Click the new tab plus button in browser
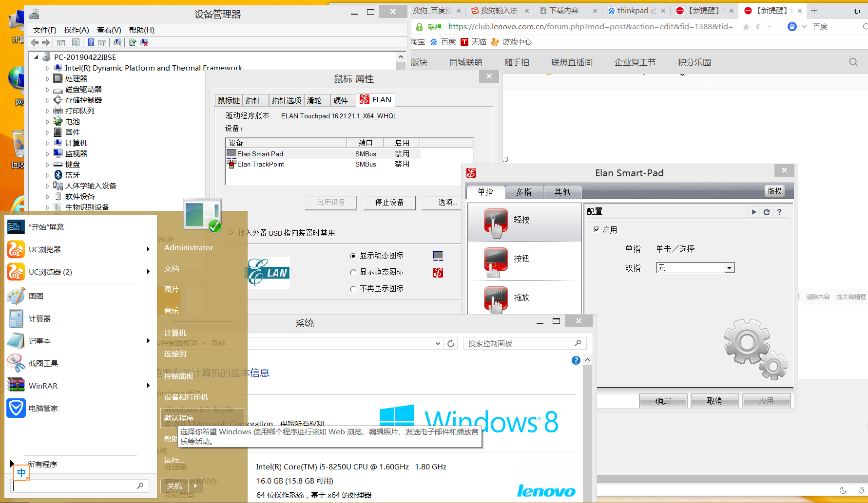Image resolution: width=868 pixels, height=503 pixels. click(814, 11)
